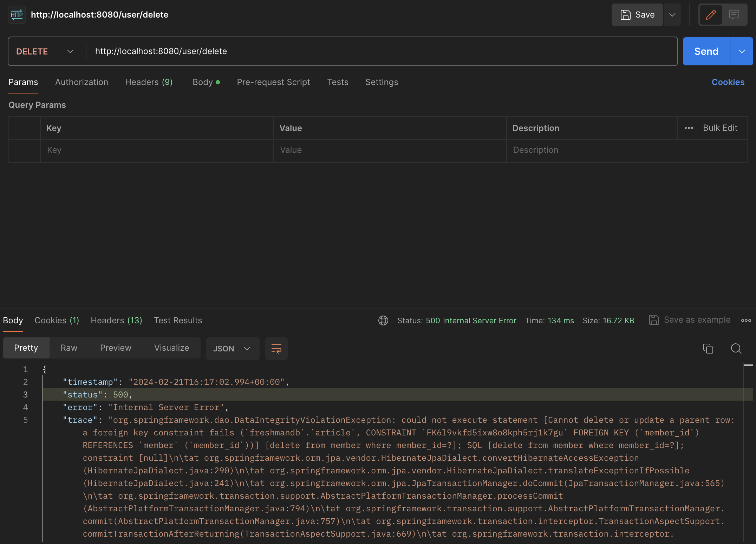Open the Settings tab
The height and width of the screenshot is (544, 756).
[382, 82]
